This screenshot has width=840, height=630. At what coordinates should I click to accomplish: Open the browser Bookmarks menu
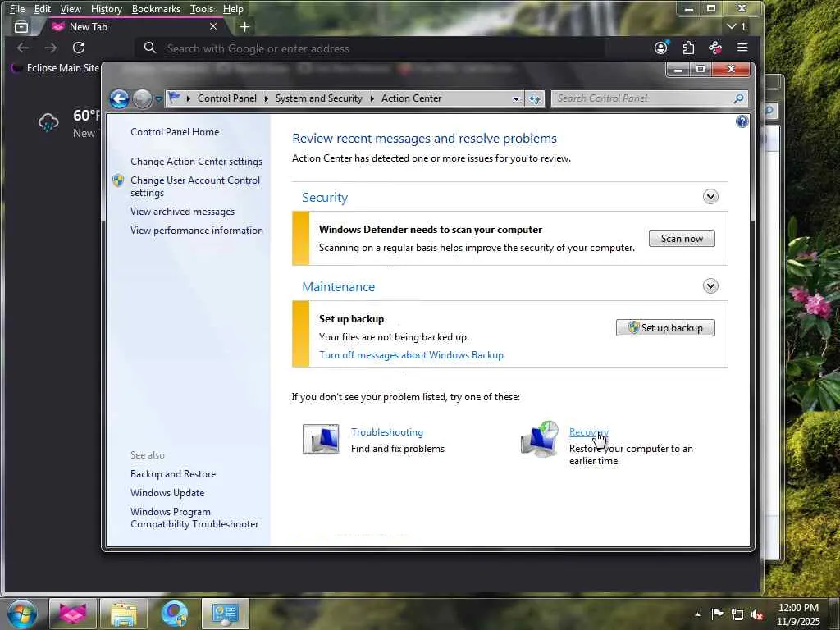pyautogui.click(x=156, y=9)
